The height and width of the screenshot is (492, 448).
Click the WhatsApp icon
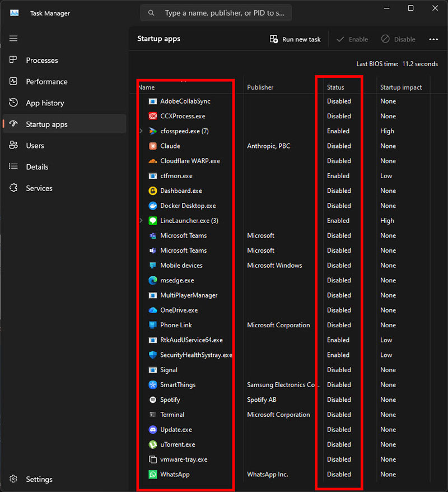click(x=153, y=475)
